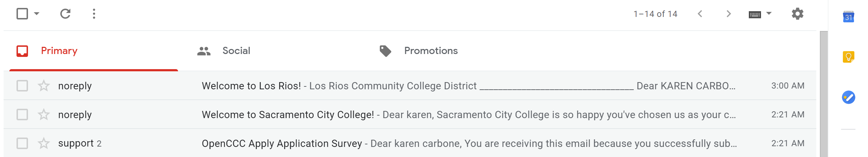Expand the select dropdown arrow beside the checkbox

[x=37, y=14]
